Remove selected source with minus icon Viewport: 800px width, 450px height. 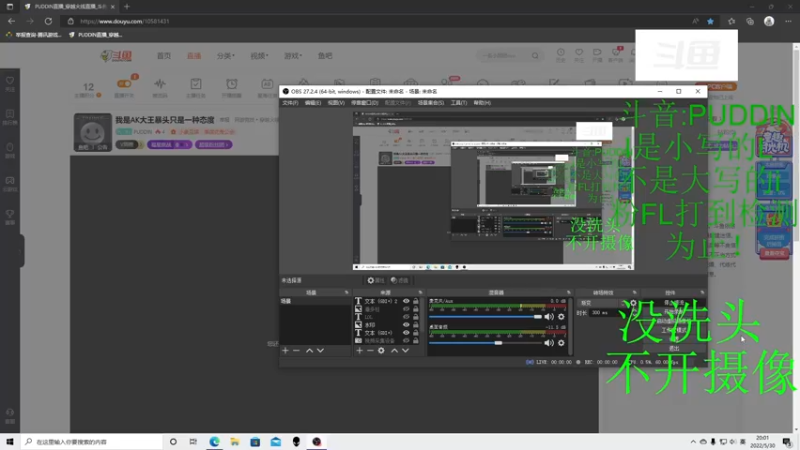click(370, 351)
